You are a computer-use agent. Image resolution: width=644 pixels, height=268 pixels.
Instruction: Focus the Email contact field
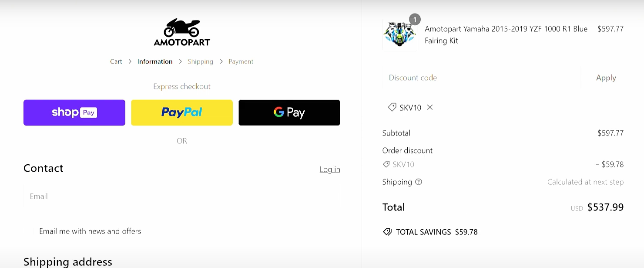pyautogui.click(x=182, y=197)
